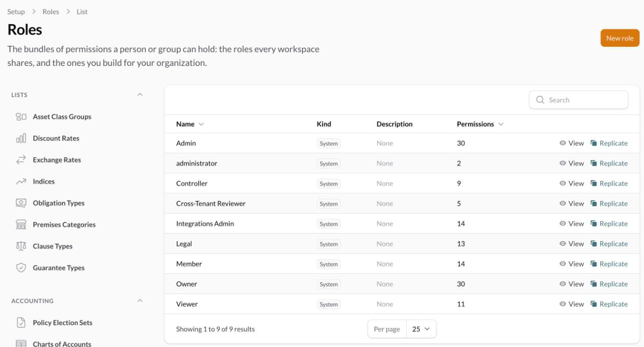This screenshot has height=347, width=644.
Task: Open the Indices list
Action: coord(44,182)
